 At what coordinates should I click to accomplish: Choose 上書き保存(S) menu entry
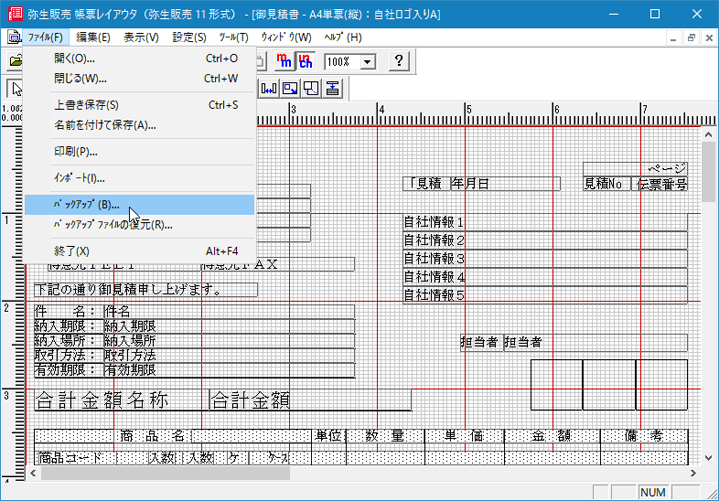click(139, 105)
